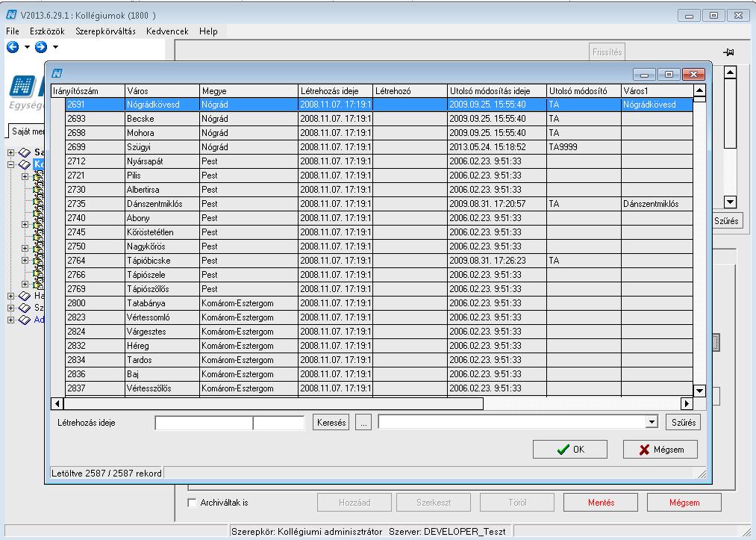Click the book icon of the Ad tree node

(24, 320)
